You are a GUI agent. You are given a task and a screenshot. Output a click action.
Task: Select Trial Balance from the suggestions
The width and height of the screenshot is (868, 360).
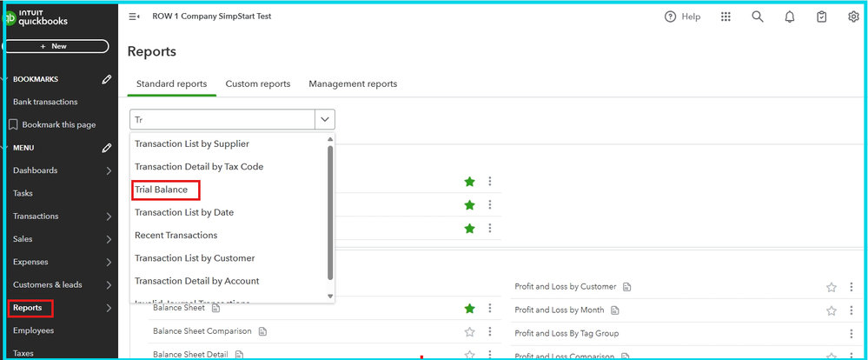[161, 190]
